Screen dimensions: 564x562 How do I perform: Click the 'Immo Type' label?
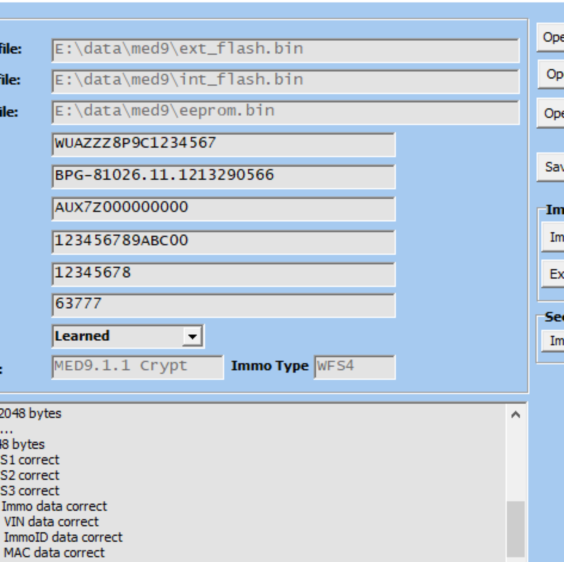[x=270, y=366]
